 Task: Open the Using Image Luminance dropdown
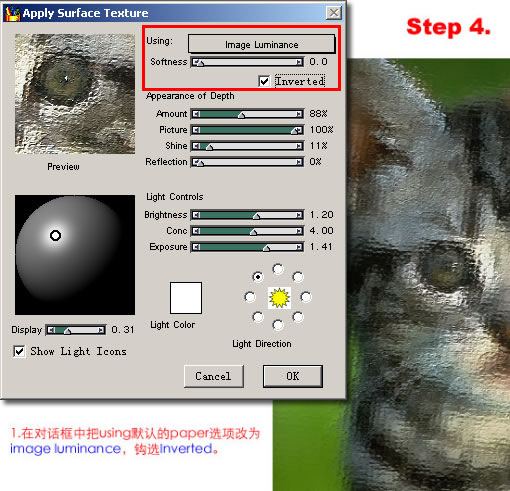[x=261, y=44]
